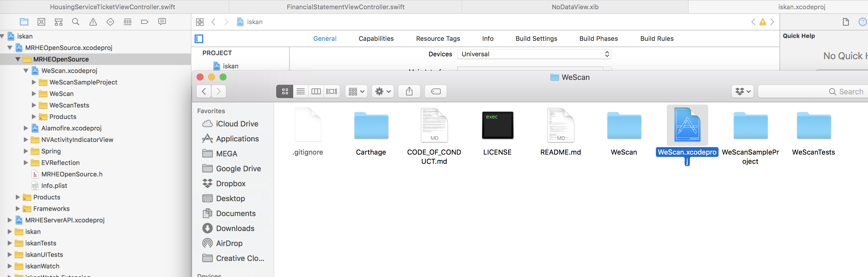Image resolution: width=868 pixels, height=277 pixels.
Task: Go forward in Xcode editor history
Action: coord(226,22)
